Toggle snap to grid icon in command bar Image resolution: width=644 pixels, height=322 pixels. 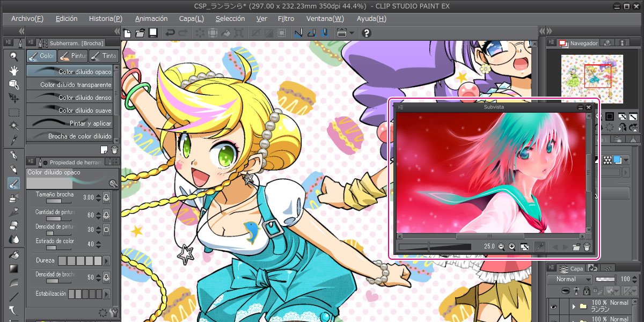click(x=325, y=33)
